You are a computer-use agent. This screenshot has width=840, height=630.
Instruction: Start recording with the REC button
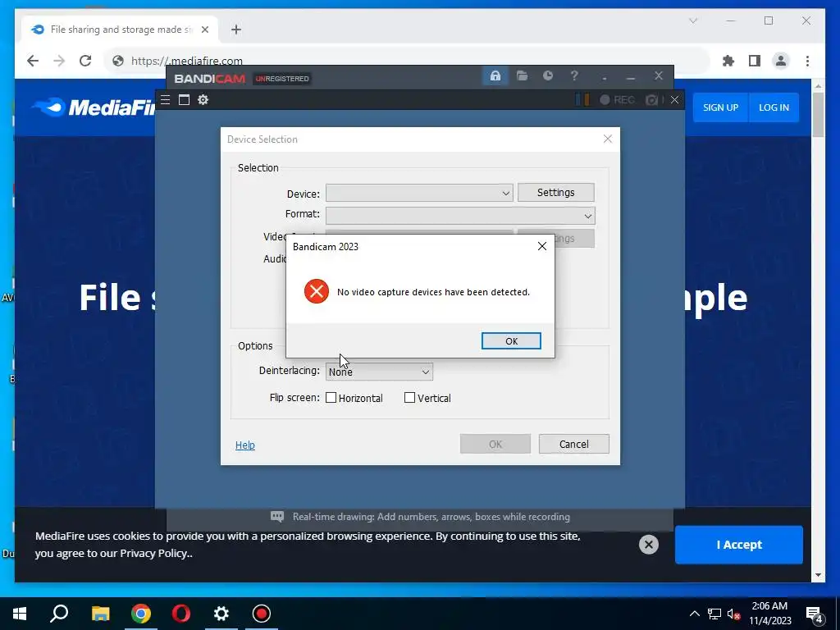click(617, 100)
